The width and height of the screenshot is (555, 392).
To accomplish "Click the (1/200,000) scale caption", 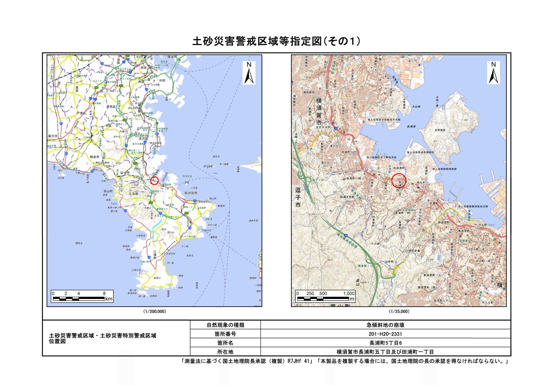I will [x=155, y=312].
